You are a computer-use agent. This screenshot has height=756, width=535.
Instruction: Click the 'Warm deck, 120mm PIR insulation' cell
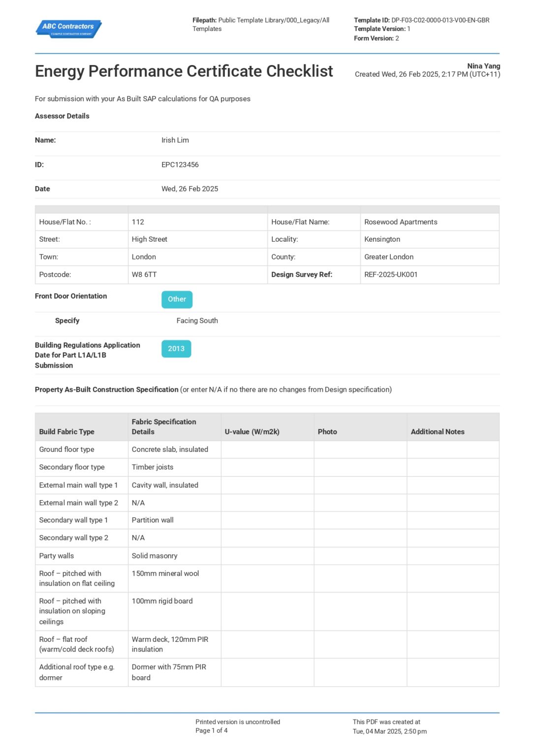click(x=170, y=644)
